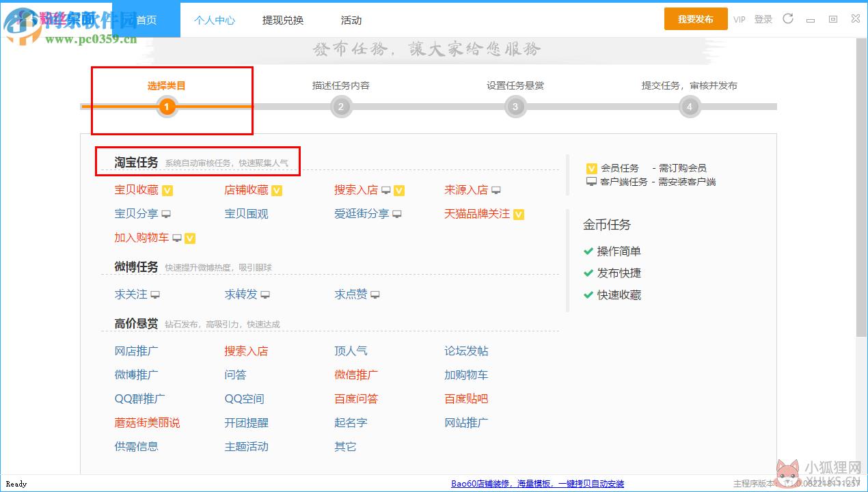Select 加购物车 under 高价悬赏
Screen dimensions: 868x492
[466, 375]
